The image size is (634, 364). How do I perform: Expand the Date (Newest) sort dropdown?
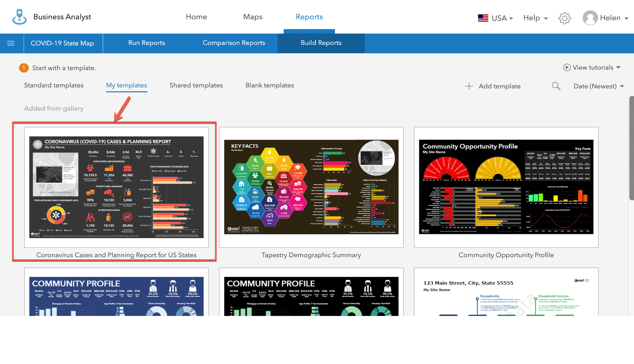[599, 86]
